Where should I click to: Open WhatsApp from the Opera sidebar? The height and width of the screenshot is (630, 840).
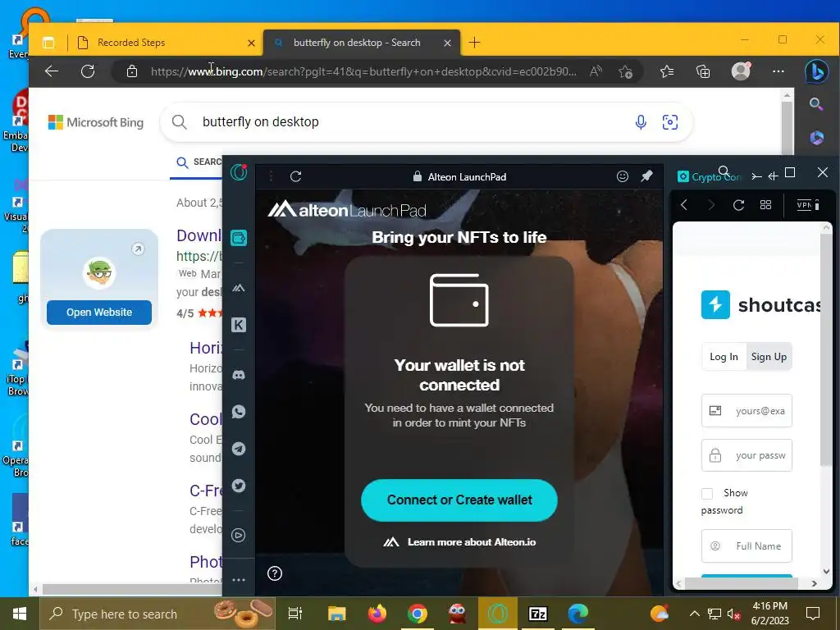239,412
